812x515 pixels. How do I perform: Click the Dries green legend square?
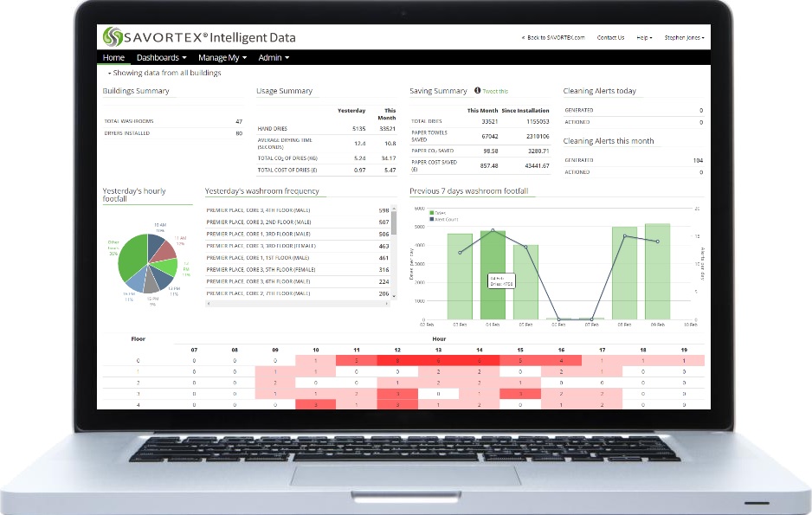432,213
